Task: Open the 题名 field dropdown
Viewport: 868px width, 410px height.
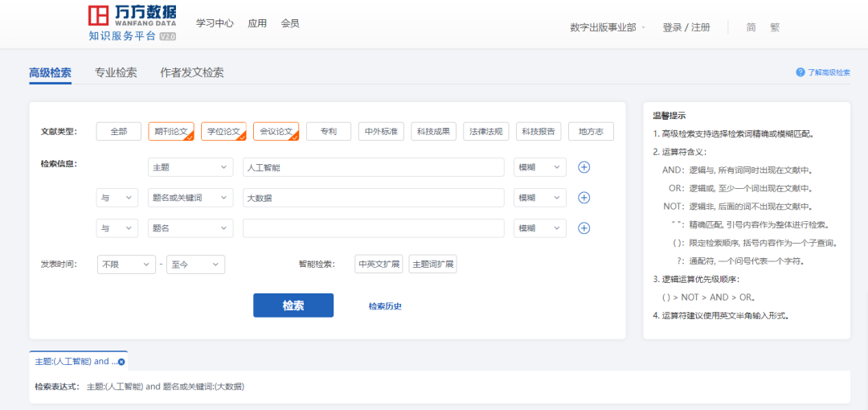Action: [190, 228]
